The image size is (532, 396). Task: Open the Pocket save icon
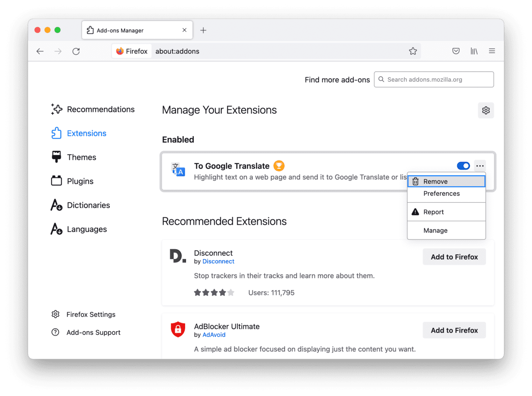point(456,51)
